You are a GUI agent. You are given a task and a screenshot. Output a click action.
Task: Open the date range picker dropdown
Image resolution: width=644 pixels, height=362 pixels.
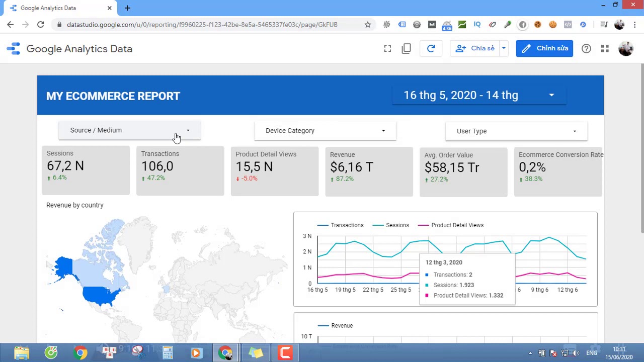coord(479,95)
